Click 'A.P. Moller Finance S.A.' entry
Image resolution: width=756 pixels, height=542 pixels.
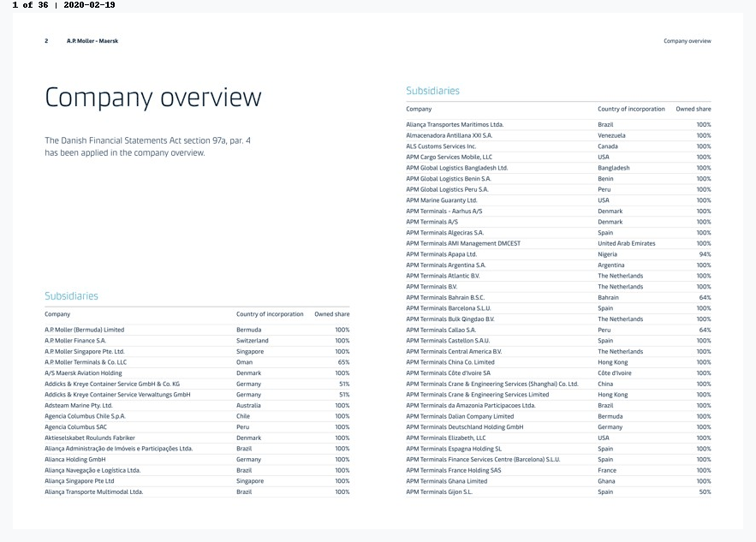75,341
